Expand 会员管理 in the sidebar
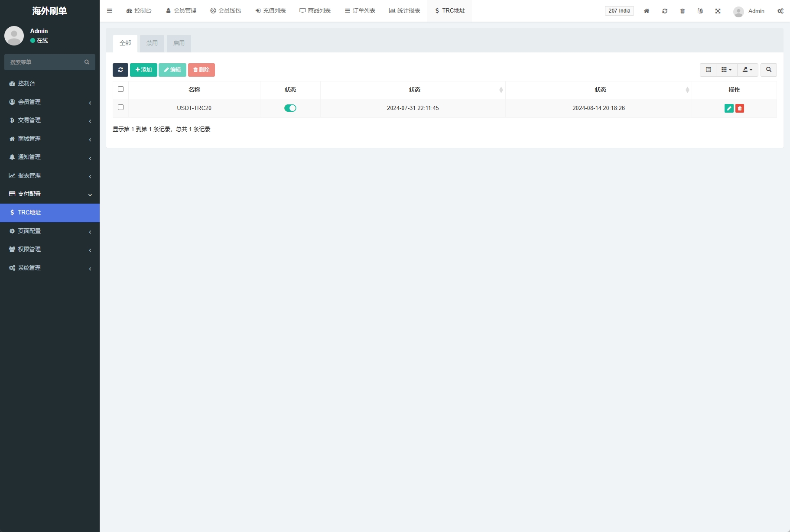 [x=50, y=102]
